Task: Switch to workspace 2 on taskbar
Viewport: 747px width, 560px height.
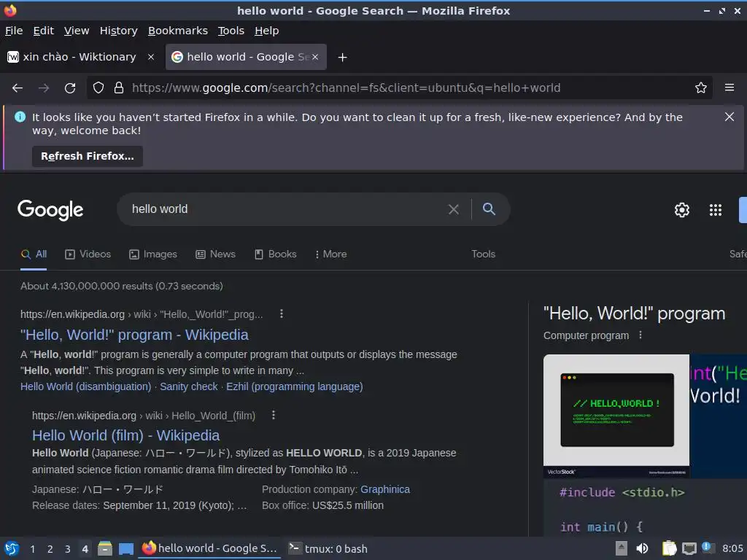Action: (x=50, y=549)
